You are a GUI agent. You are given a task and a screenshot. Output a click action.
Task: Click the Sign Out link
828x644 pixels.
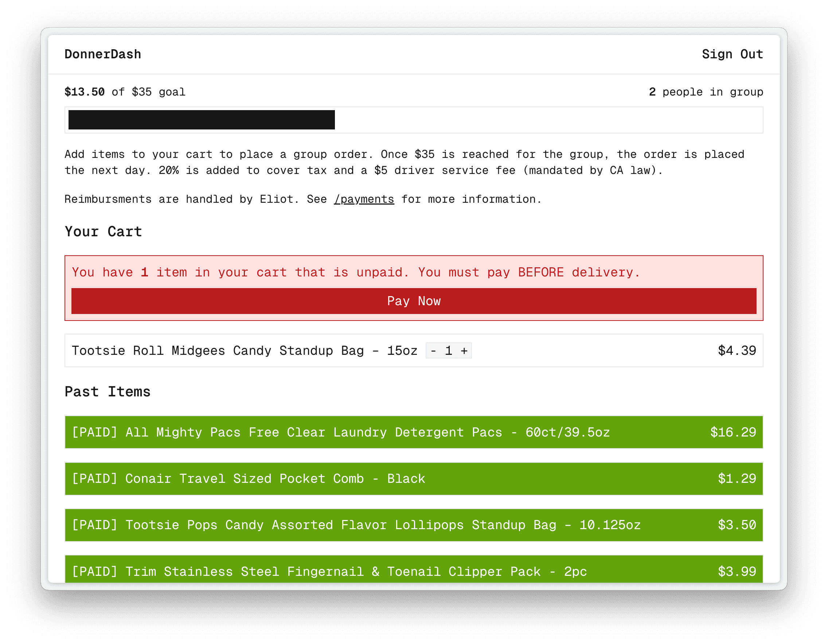(x=732, y=54)
